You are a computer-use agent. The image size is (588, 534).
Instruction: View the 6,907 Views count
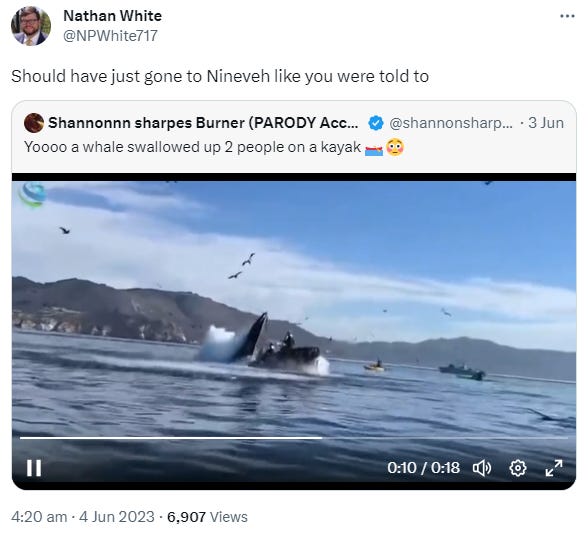(x=207, y=517)
